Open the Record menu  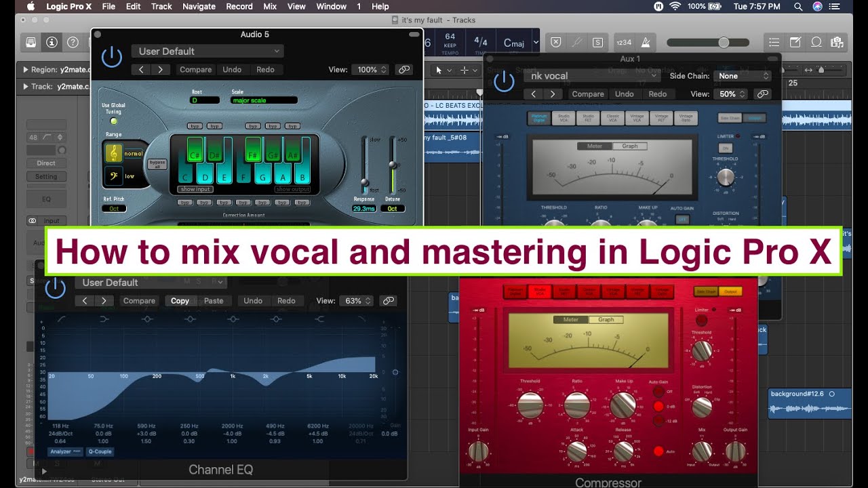click(239, 6)
